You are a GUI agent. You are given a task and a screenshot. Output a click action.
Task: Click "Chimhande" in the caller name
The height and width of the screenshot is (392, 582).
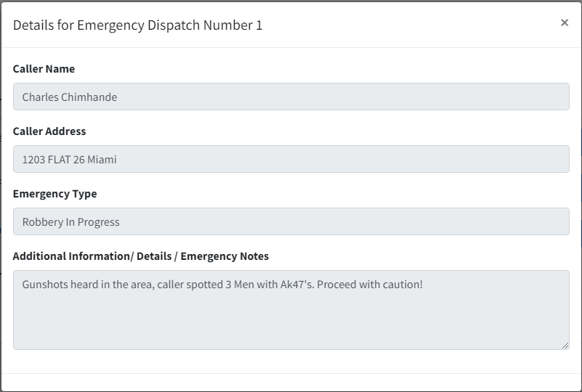click(89, 97)
